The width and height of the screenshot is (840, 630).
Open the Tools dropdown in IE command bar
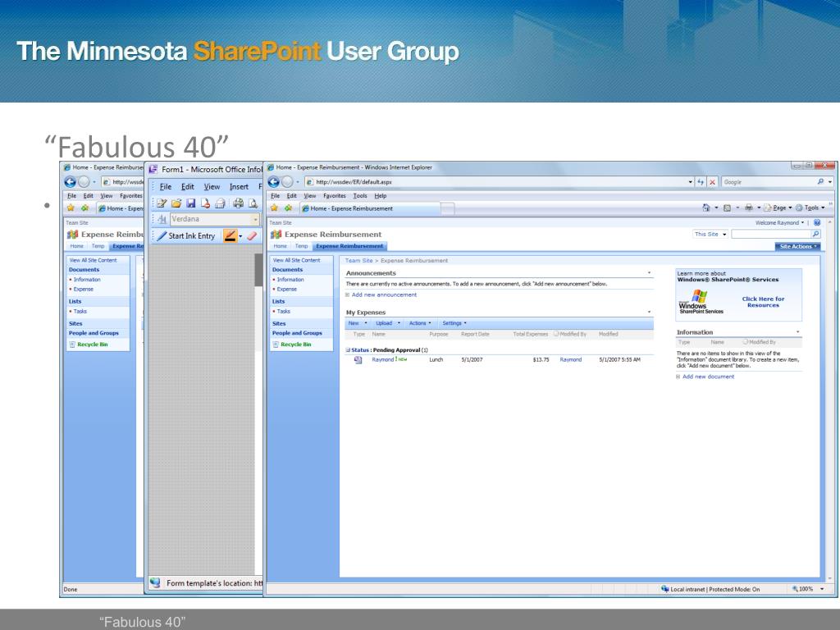[810, 208]
